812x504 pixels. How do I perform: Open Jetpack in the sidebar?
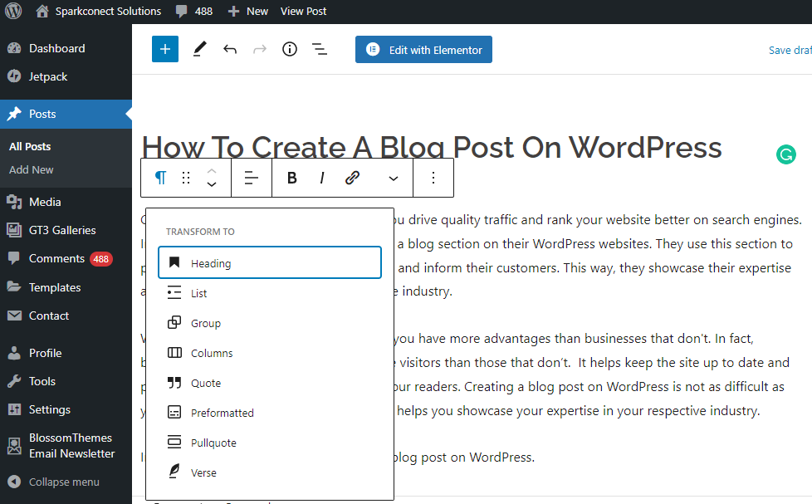(66, 76)
